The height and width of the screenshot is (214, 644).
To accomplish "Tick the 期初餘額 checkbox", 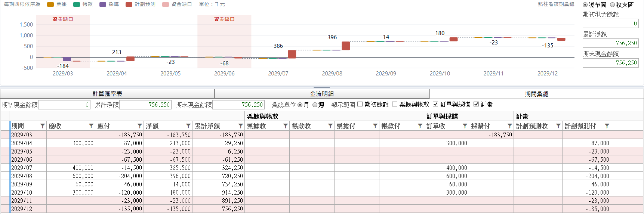I will 360,104.
